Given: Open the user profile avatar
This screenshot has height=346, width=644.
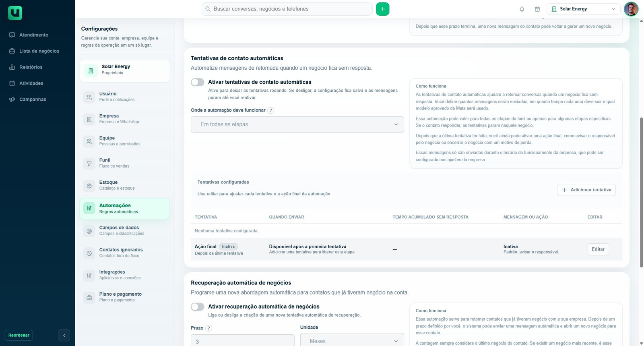Looking at the screenshot, I should point(631,9).
